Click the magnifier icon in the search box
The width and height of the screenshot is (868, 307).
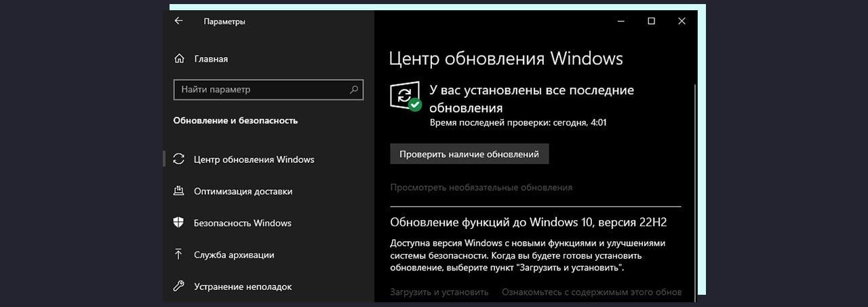[x=353, y=89]
